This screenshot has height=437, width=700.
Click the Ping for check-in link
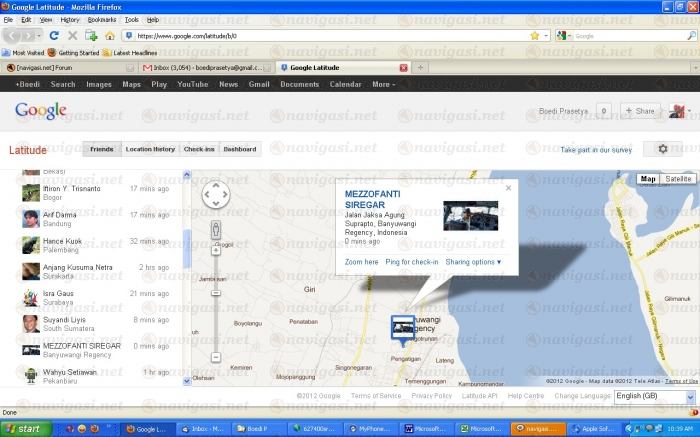[412, 262]
